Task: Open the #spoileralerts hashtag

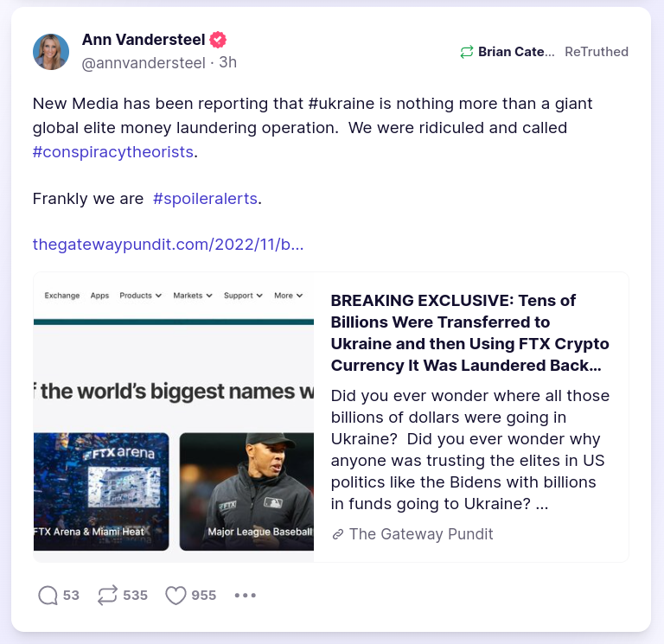Action: pyautogui.click(x=205, y=198)
